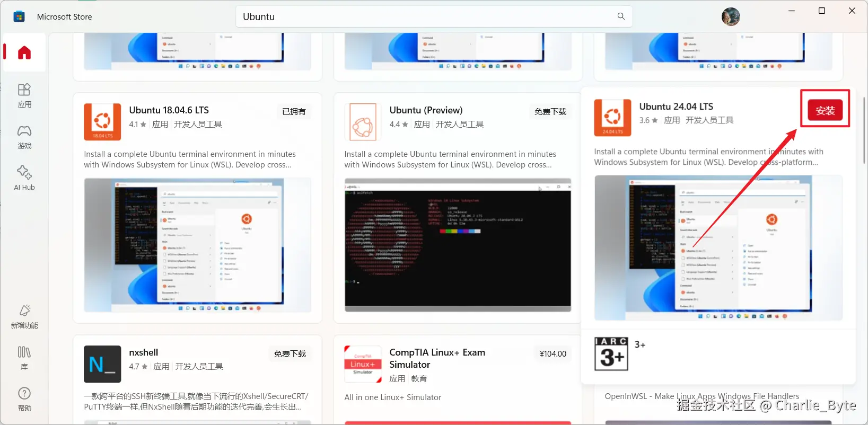
Task: Click 开发人员工具 under Ubuntu (Preview)
Action: (460, 125)
